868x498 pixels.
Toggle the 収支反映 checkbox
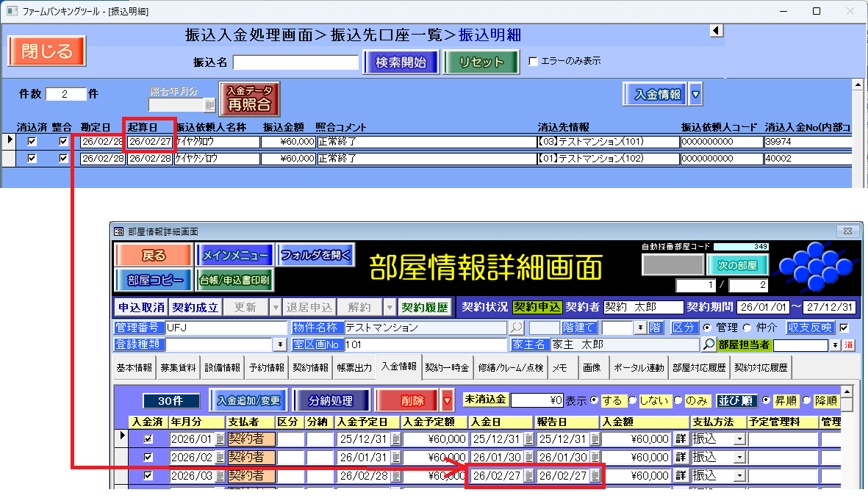844,328
